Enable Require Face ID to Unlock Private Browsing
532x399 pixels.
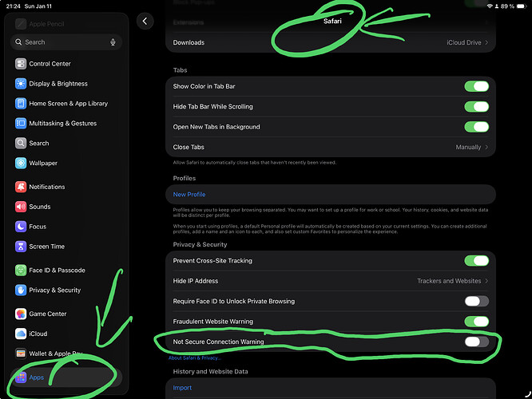(x=476, y=301)
